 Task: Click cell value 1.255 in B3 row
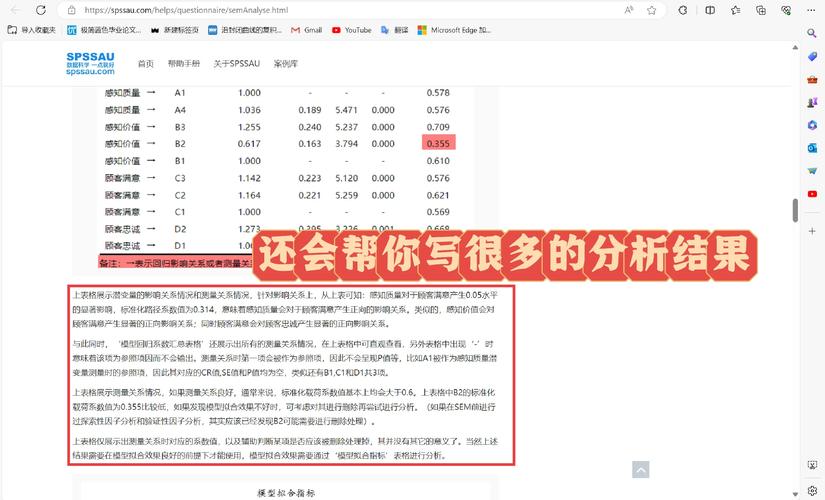pos(249,127)
